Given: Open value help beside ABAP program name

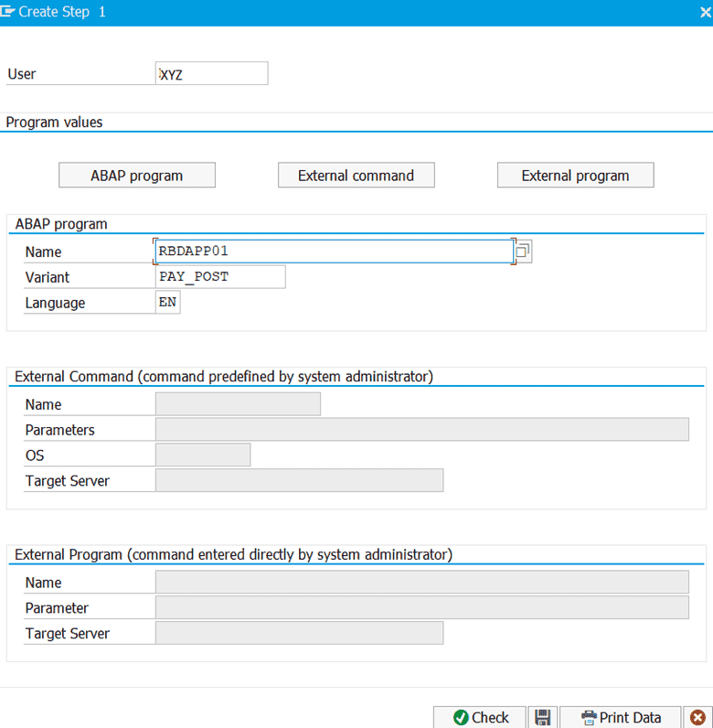Looking at the screenshot, I should (522, 252).
